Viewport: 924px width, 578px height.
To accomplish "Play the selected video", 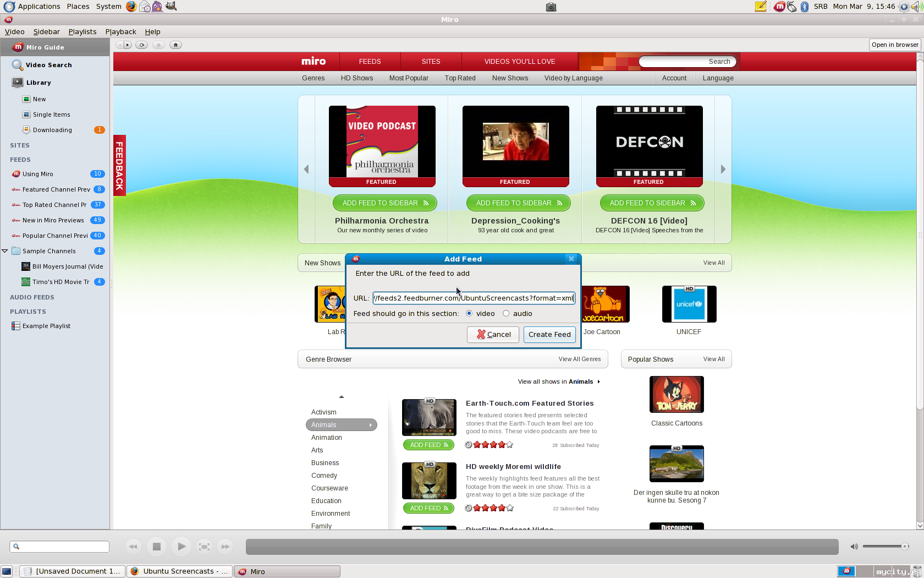I will point(181,547).
